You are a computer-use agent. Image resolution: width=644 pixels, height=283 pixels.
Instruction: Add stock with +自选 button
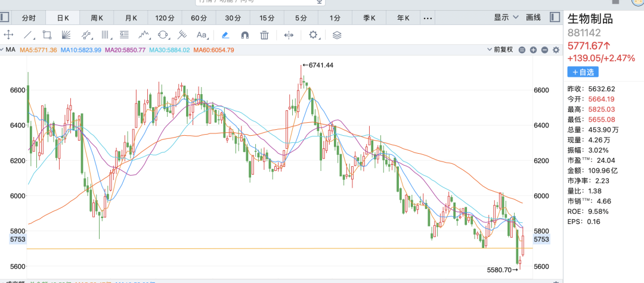point(583,72)
